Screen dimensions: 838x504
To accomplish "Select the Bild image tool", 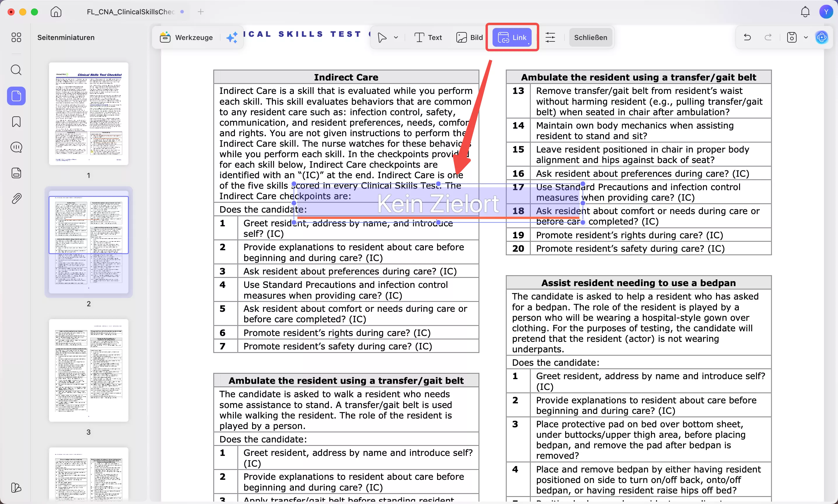I will pyautogui.click(x=469, y=37).
